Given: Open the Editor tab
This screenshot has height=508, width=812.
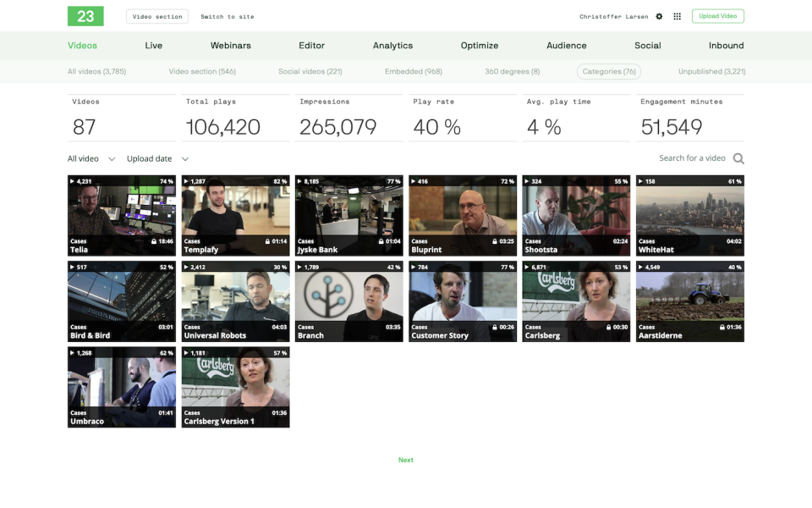Looking at the screenshot, I should tap(312, 46).
